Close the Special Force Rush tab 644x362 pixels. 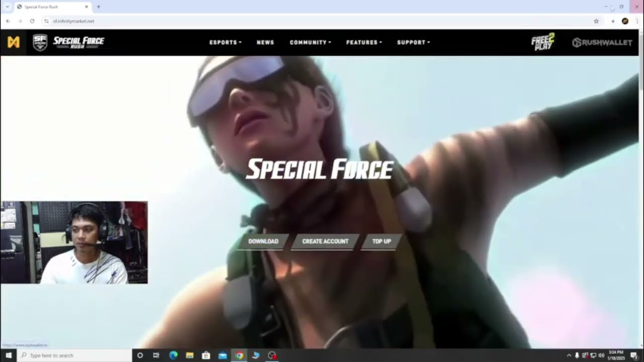87,7
